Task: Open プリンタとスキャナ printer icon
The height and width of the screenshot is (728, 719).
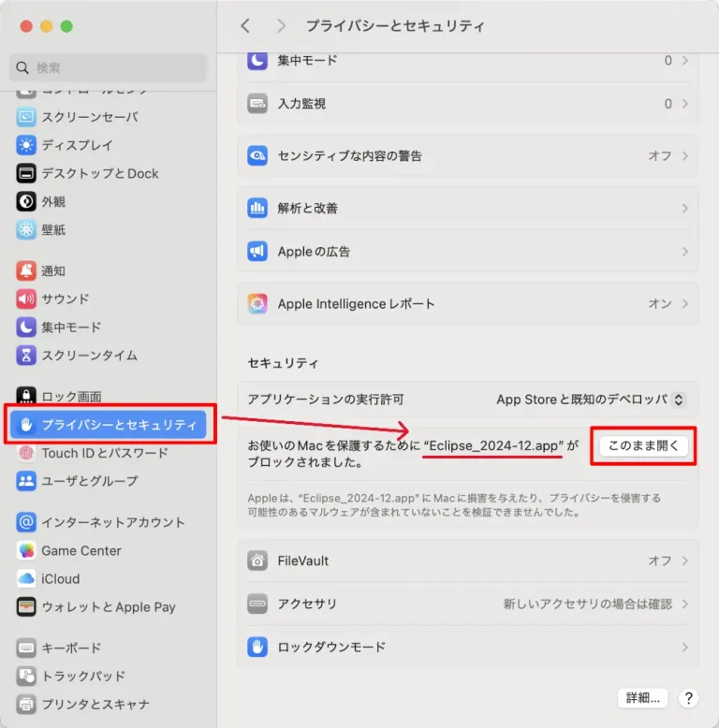Action: 26,705
